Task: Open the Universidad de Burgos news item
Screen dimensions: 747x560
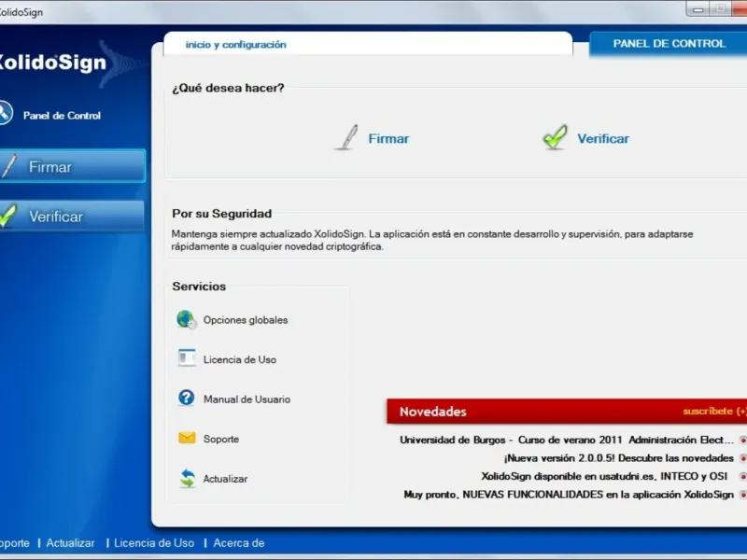Action: [x=567, y=440]
